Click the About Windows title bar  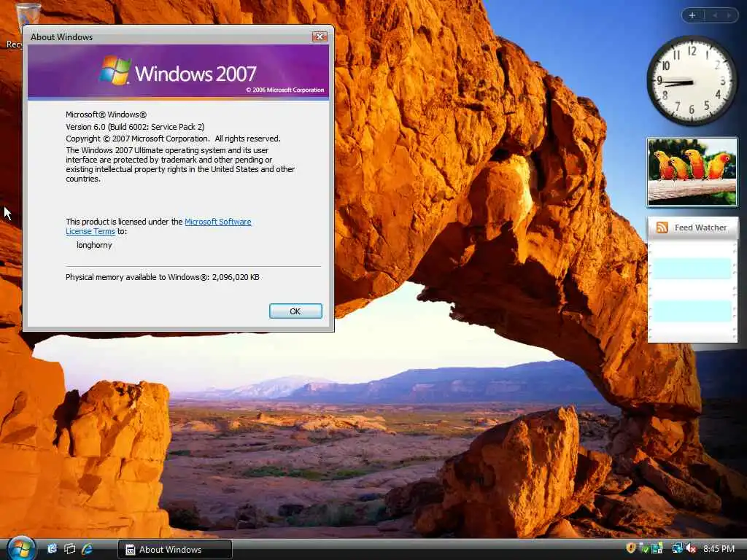tap(167, 36)
